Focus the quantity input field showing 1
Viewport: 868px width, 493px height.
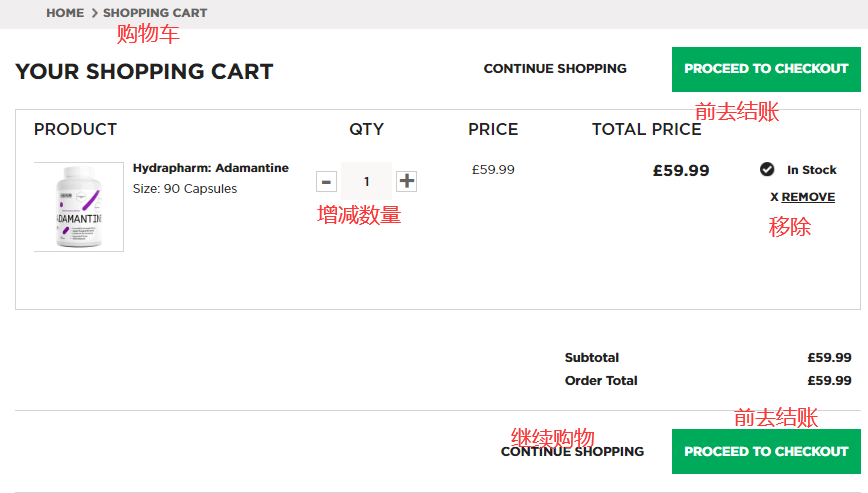(x=366, y=181)
